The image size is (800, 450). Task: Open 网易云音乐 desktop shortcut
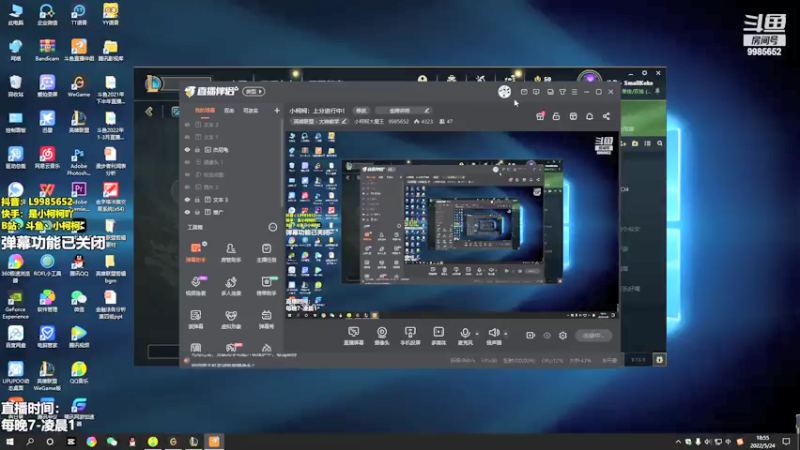[47, 158]
